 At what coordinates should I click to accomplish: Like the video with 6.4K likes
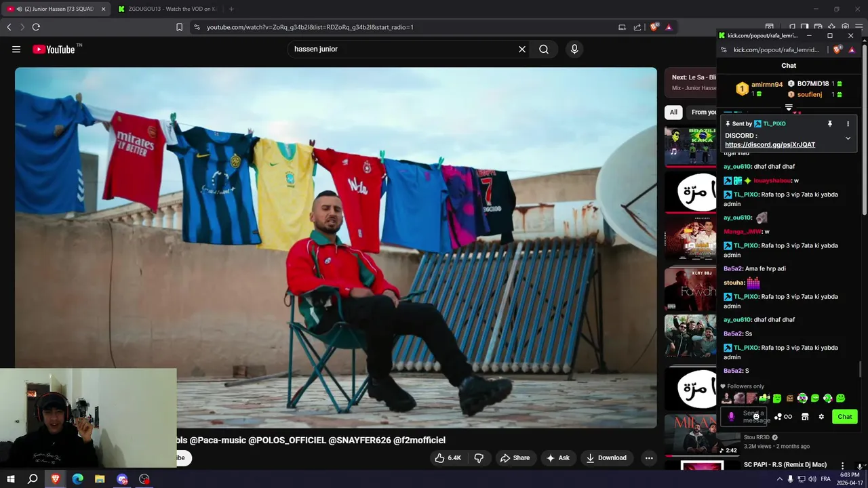point(448,458)
